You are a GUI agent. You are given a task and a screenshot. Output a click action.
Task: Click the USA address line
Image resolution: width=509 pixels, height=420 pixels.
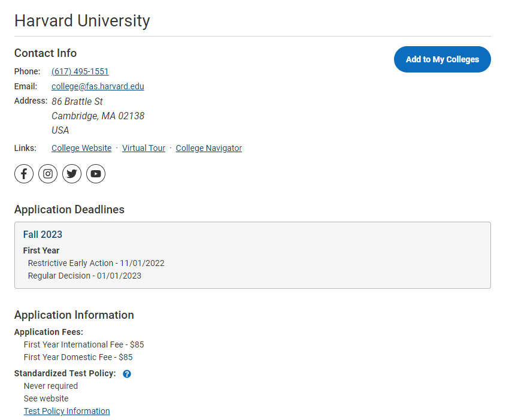[x=60, y=130]
